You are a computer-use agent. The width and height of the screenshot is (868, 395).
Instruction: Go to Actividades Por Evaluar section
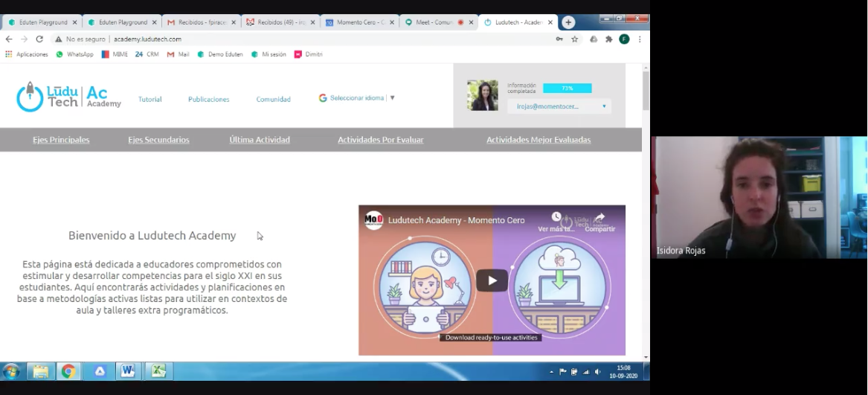380,140
